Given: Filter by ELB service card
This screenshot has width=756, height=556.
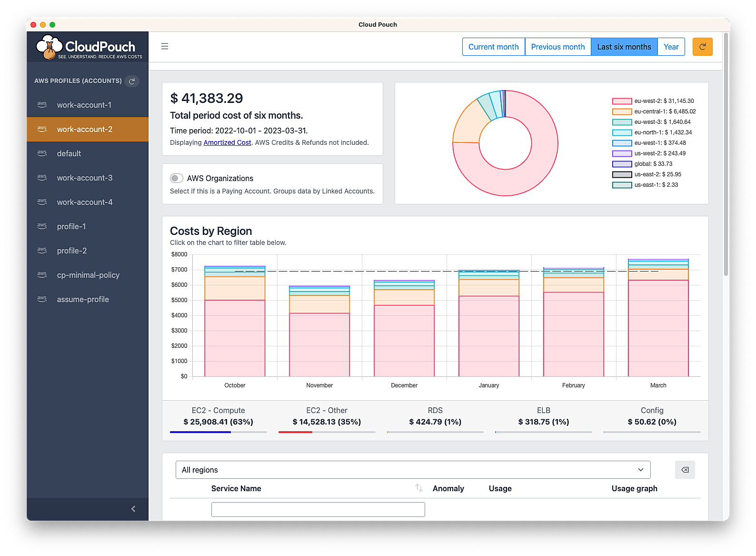Looking at the screenshot, I should 544,419.
